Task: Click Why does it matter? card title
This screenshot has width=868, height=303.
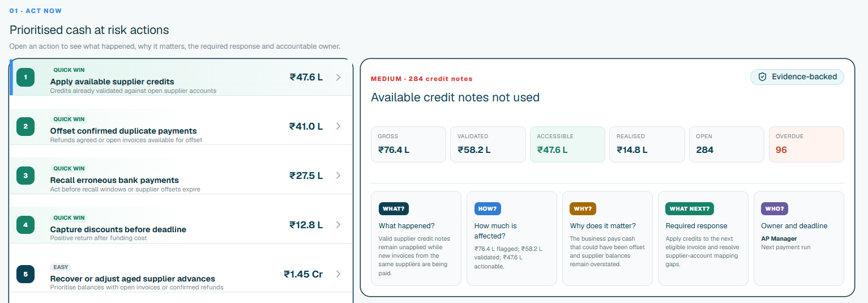Action: pos(603,226)
